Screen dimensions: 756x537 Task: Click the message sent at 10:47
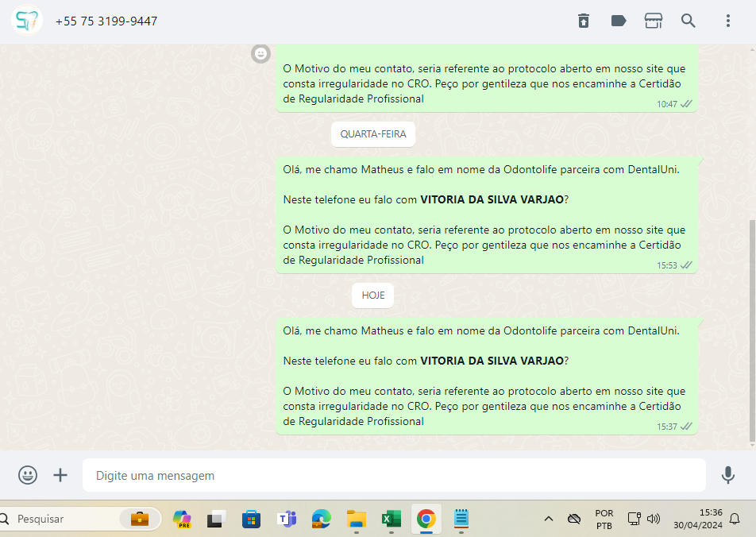(x=487, y=79)
